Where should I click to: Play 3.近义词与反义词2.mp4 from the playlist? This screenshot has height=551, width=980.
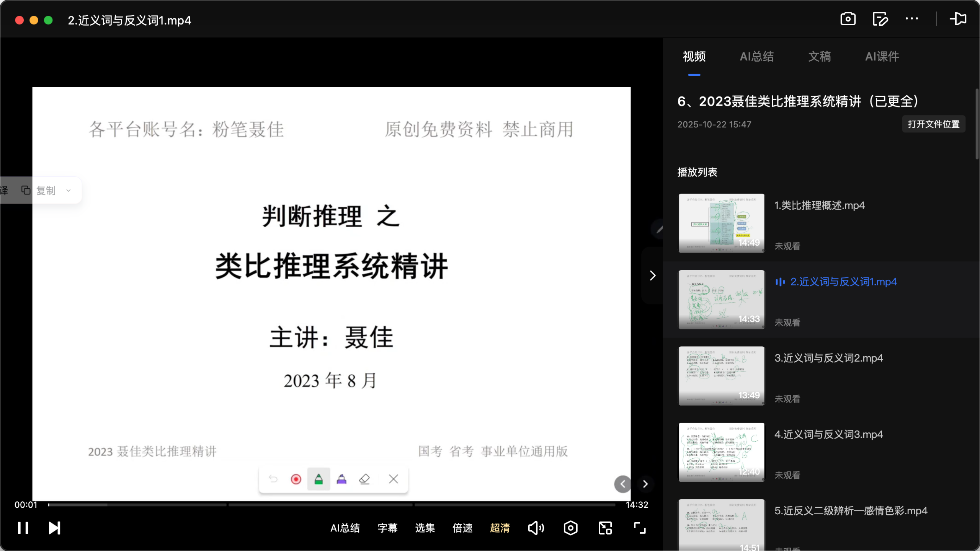click(828, 358)
